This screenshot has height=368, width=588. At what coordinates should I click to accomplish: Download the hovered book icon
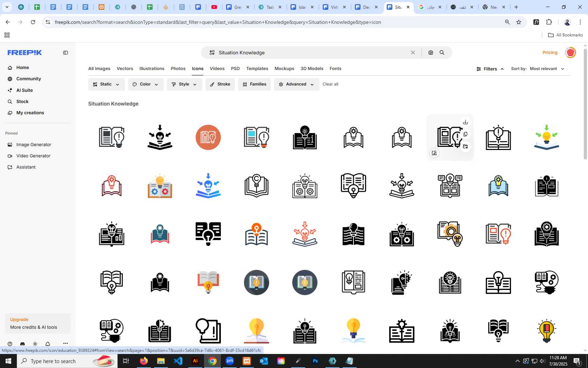[x=465, y=122]
